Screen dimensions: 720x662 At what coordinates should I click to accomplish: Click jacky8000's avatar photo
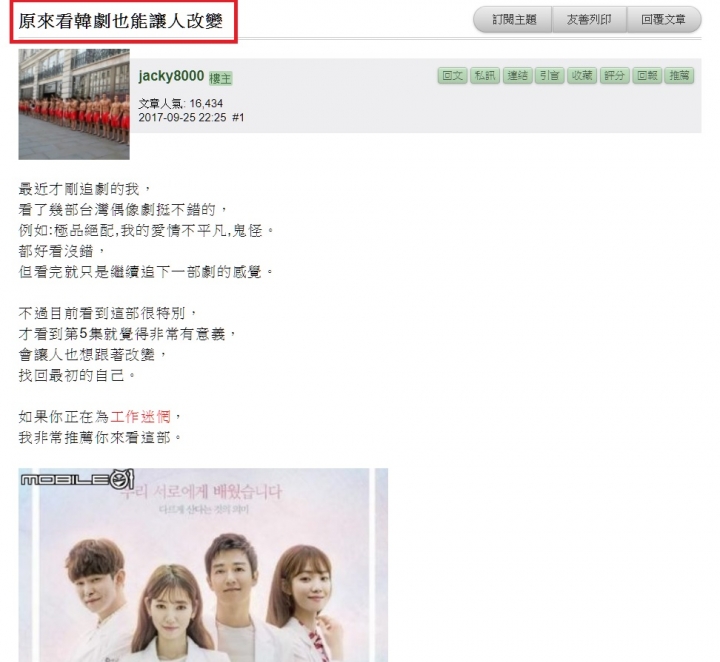click(74, 104)
